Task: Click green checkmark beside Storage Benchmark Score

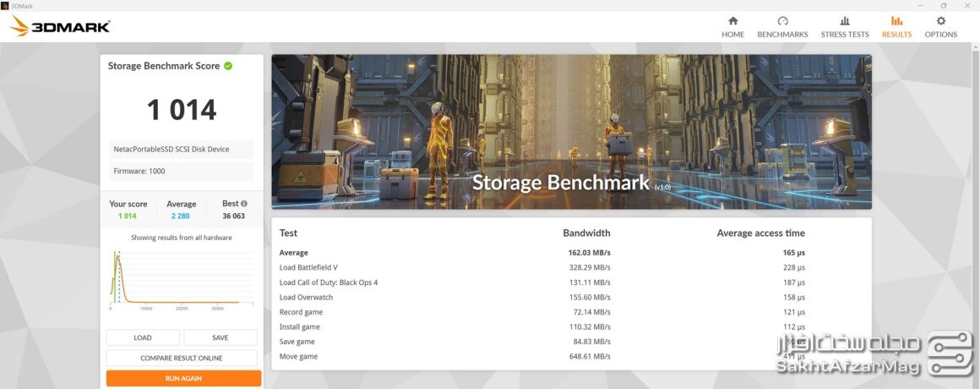Action: point(228,66)
